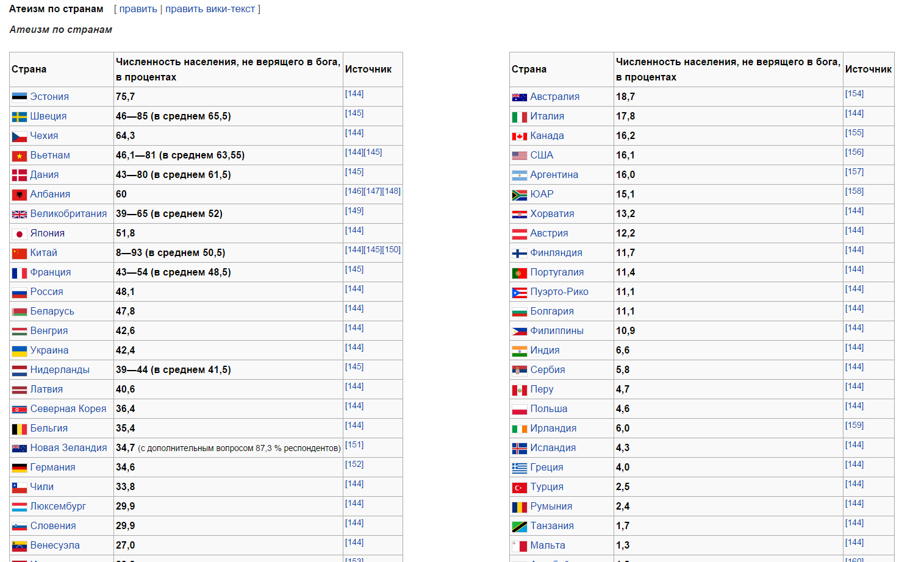Click the Sweden flag icon
This screenshot has height=562, width=924.
click(20, 116)
